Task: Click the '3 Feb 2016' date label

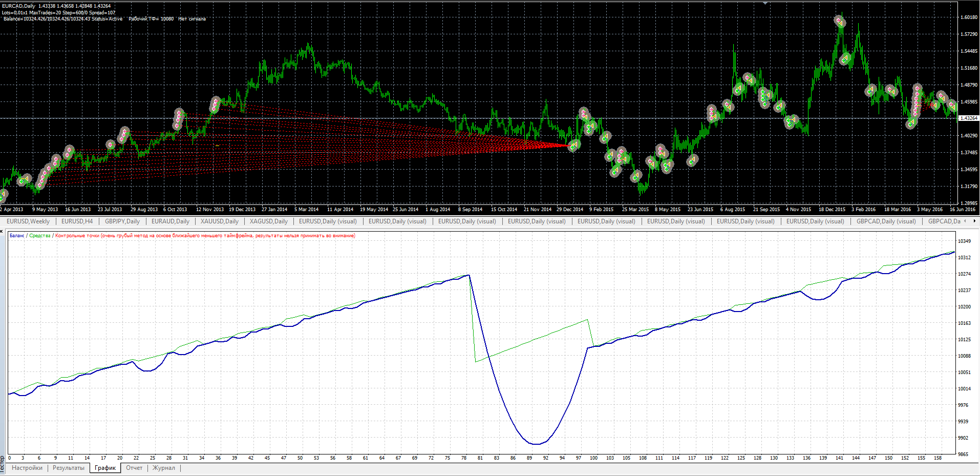Action: pos(863,210)
